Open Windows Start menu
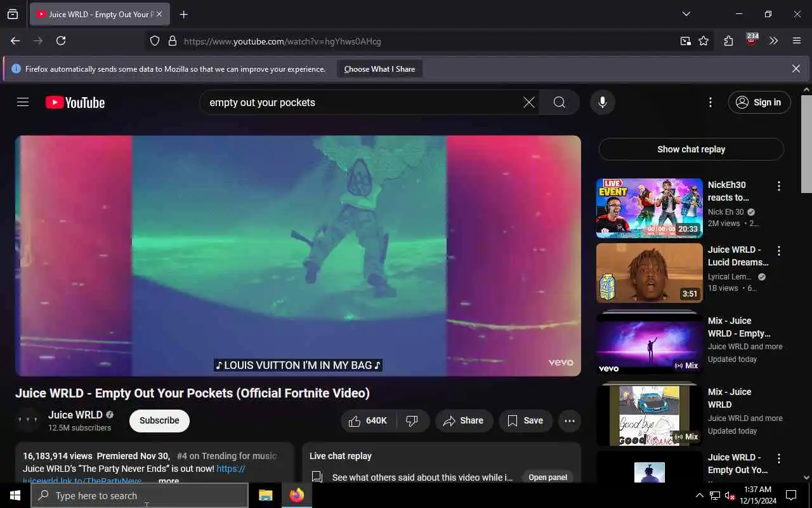 pyautogui.click(x=15, y=495)
